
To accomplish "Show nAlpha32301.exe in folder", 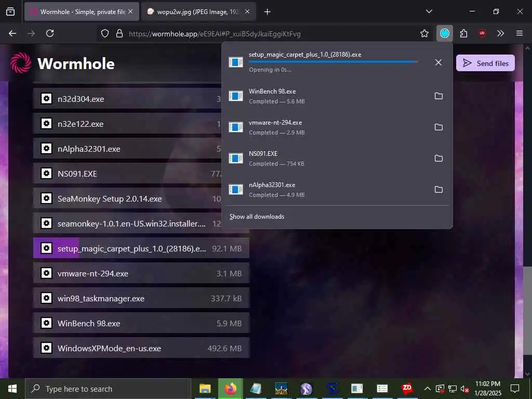I will coord(438,189).
